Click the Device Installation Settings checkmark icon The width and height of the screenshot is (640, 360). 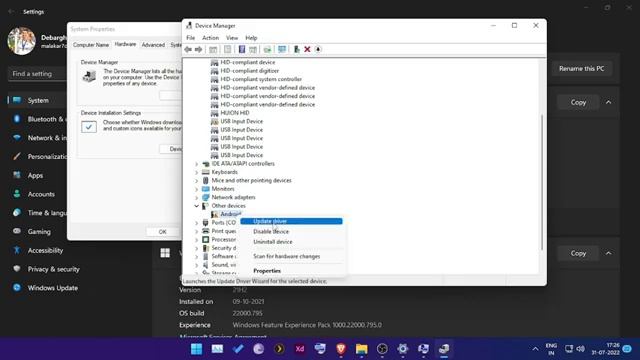(x=89, y=127)
